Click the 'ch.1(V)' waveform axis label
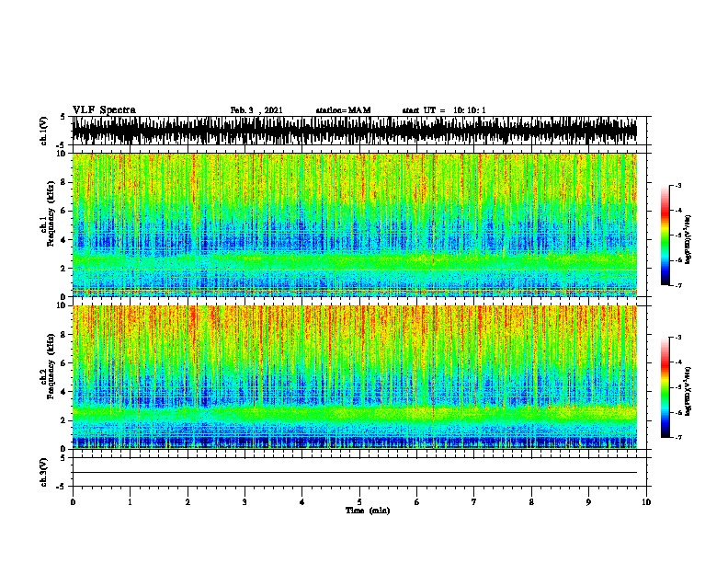Screen dimensions: 728x563 pyautogui.click(x=44, y=131)
